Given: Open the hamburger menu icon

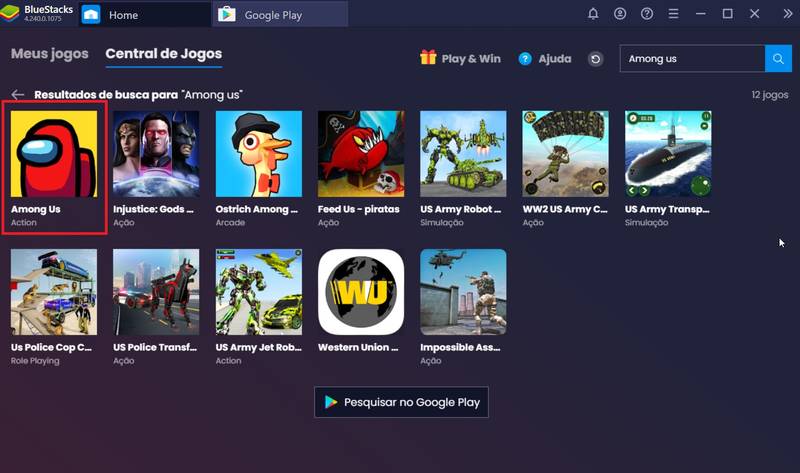Looking at the screenshot, I should [673, 14].
